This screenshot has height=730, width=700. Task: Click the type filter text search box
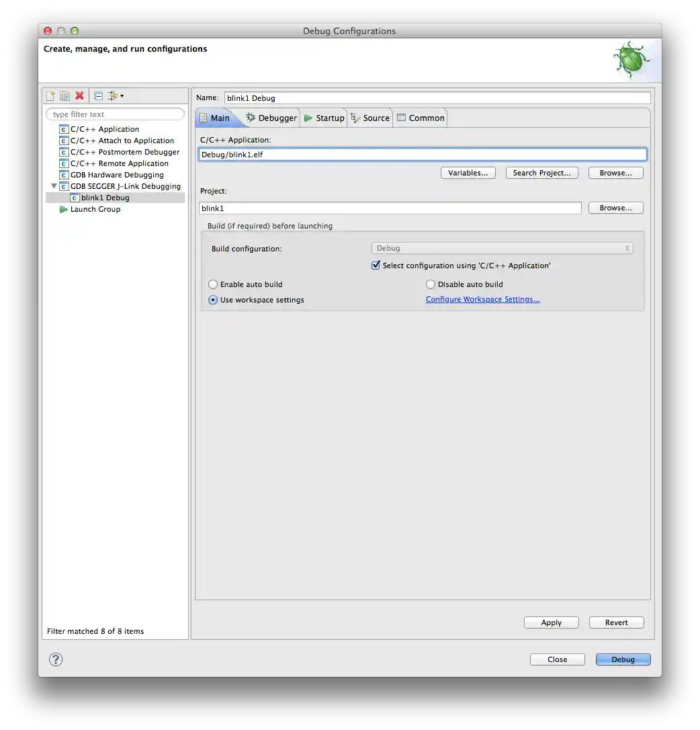(x=115, y=114)
